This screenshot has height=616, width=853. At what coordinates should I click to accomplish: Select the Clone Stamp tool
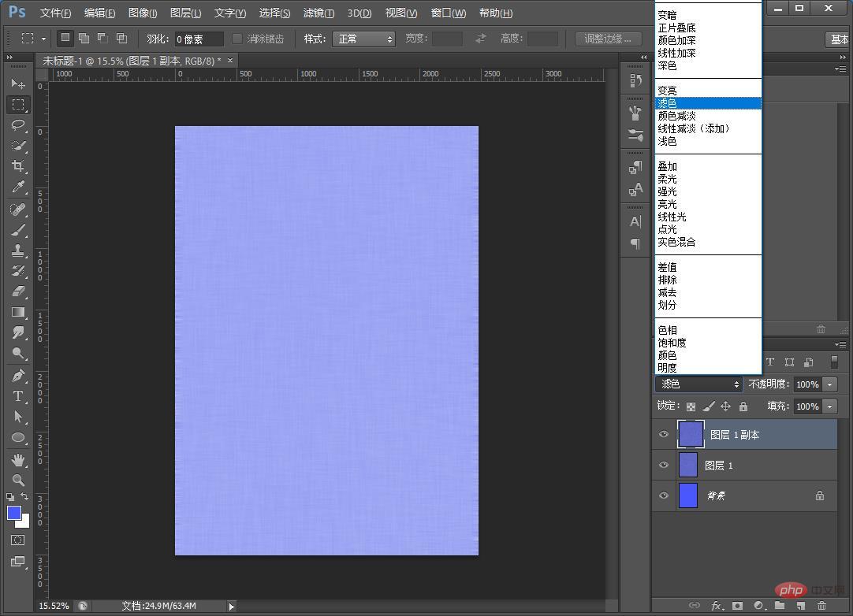pyautogui.click(x=18, y=250)
